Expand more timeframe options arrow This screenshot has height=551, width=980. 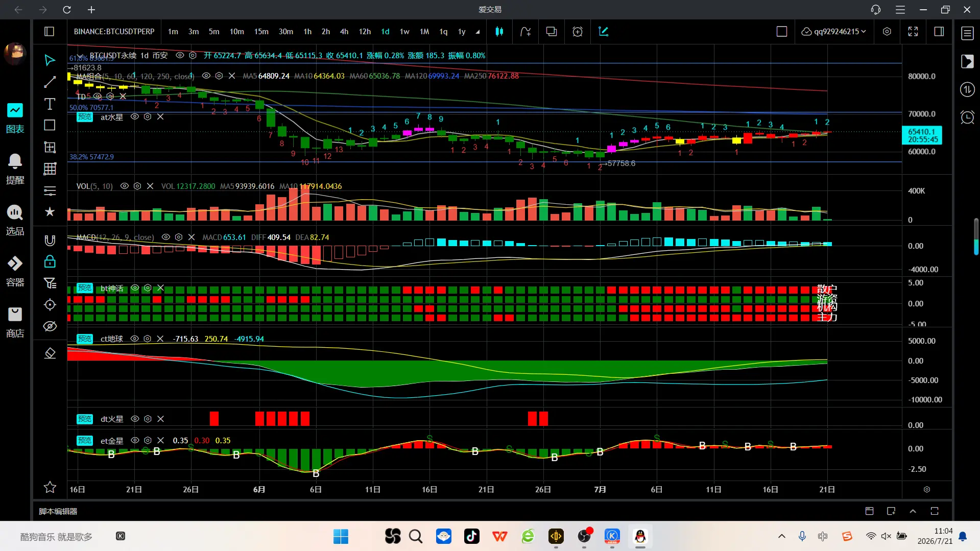point(477,32)
